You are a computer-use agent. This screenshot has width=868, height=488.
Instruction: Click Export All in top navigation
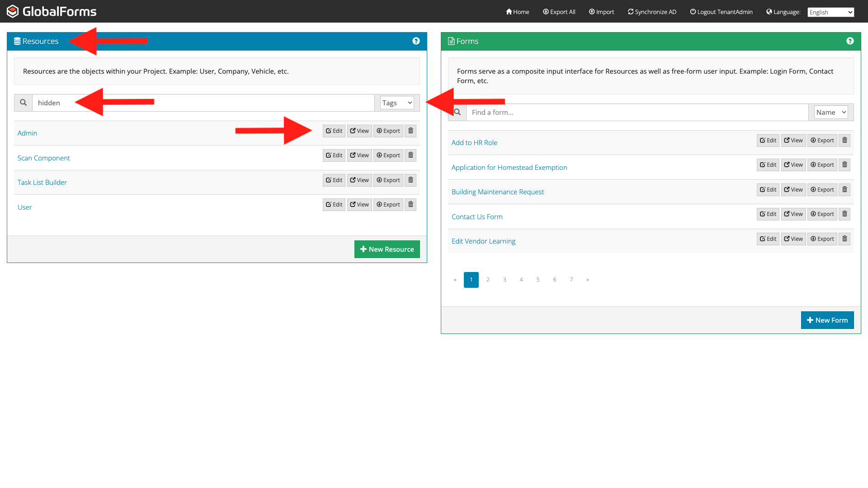pyautogui.click(x=559, y=12)
